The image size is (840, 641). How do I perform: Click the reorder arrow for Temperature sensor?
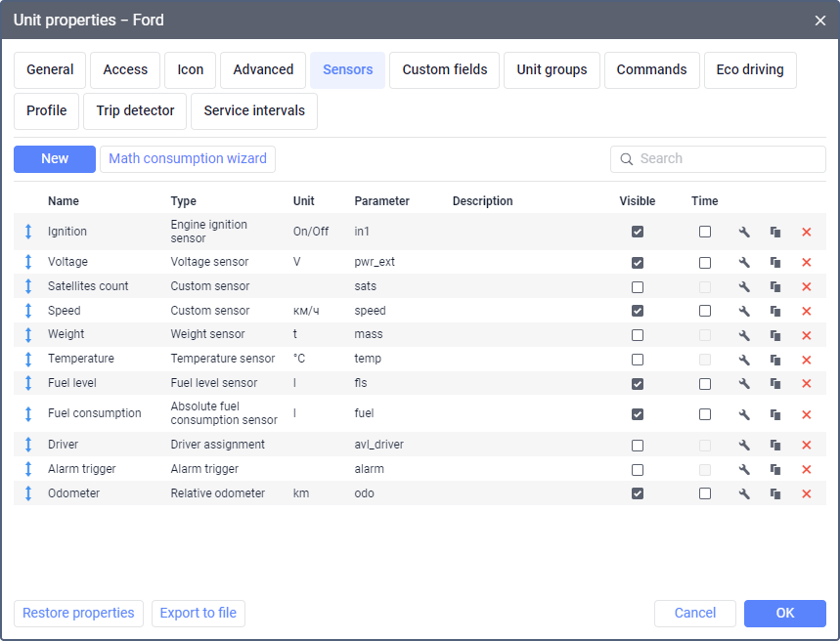28,359
